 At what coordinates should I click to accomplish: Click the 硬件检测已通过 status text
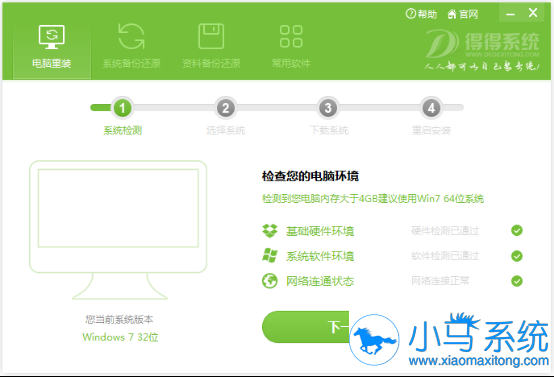445,231
